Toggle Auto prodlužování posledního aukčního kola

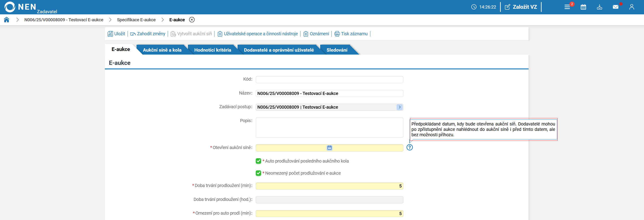point(258,161)
